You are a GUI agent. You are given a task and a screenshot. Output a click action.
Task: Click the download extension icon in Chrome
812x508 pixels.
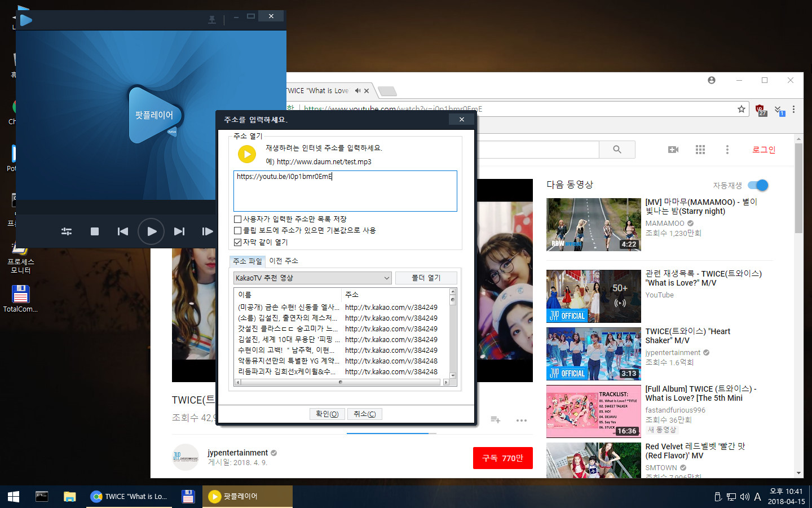[779, 110]
